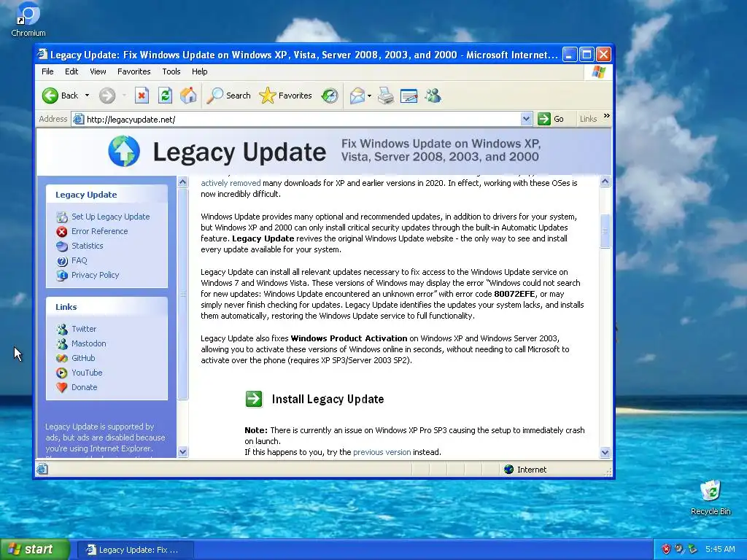The image size is (747, 560).
Task: Click the Statistics pie icon
Action: pyautogui.click(x=62, y=246)
